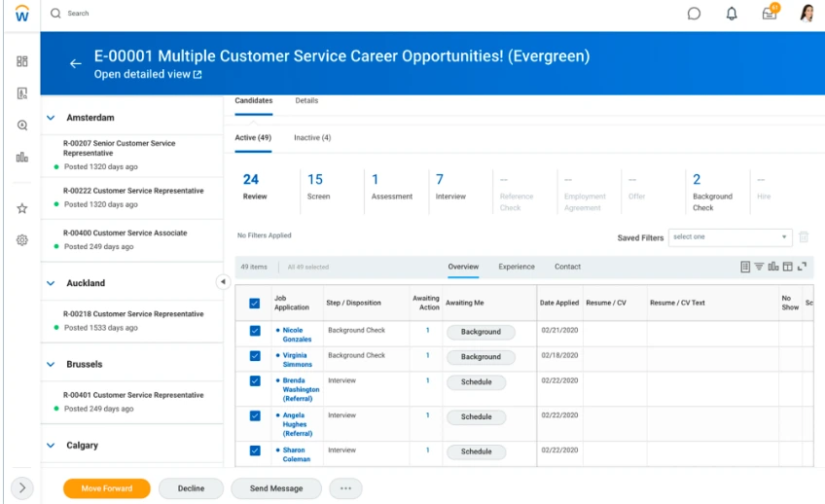825x504 pixels.
Task: Open Nicole Gonzales application
Action: pos(297,335)
